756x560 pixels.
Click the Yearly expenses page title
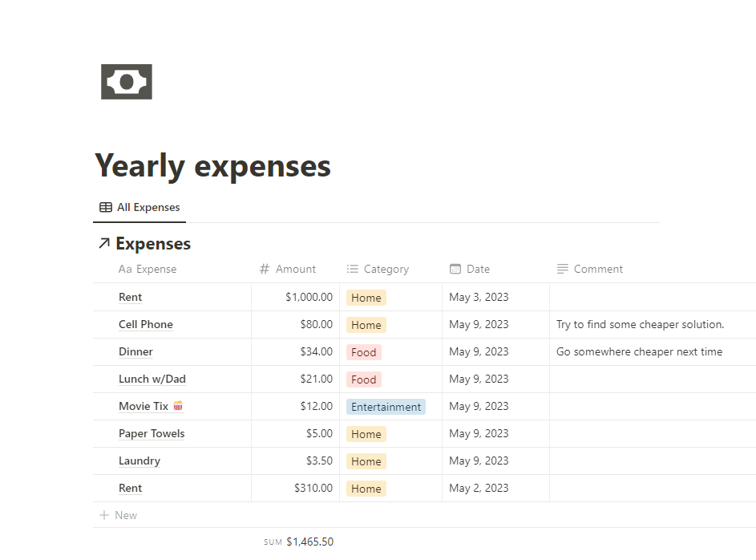212,166
